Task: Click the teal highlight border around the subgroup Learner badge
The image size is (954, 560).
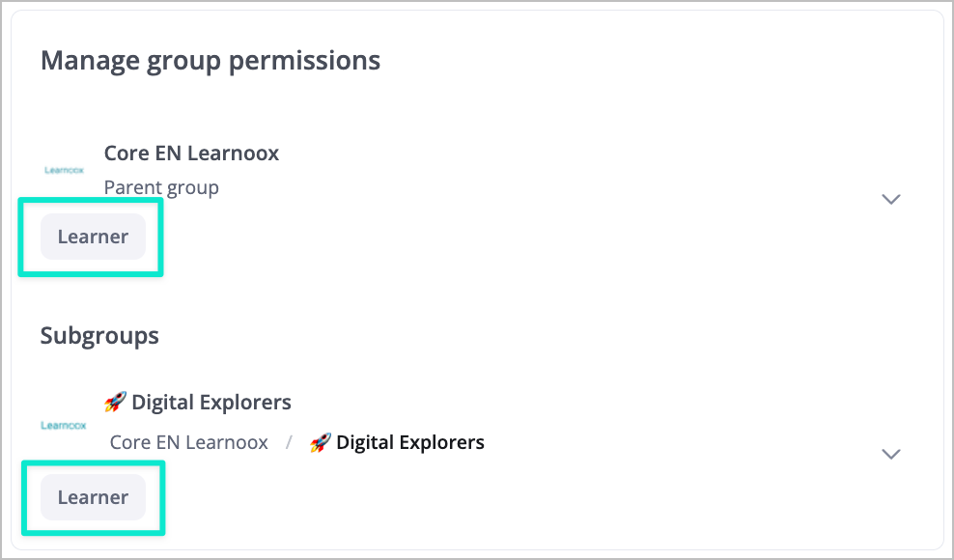Action: [163, 497]
